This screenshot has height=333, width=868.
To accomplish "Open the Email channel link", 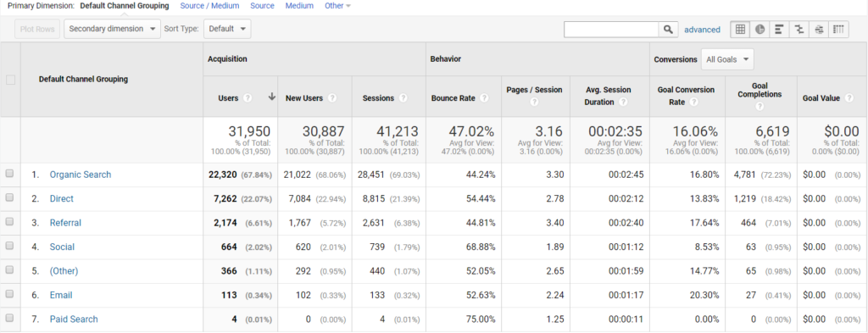I will 61,295.
